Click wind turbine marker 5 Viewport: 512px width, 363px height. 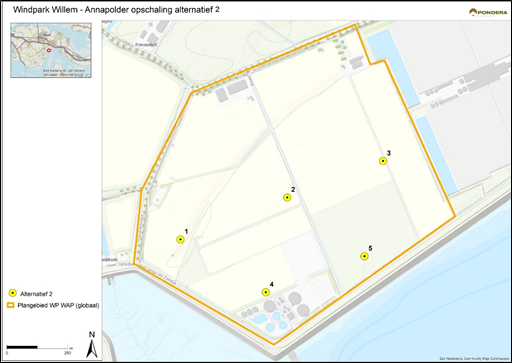[364, 256]
